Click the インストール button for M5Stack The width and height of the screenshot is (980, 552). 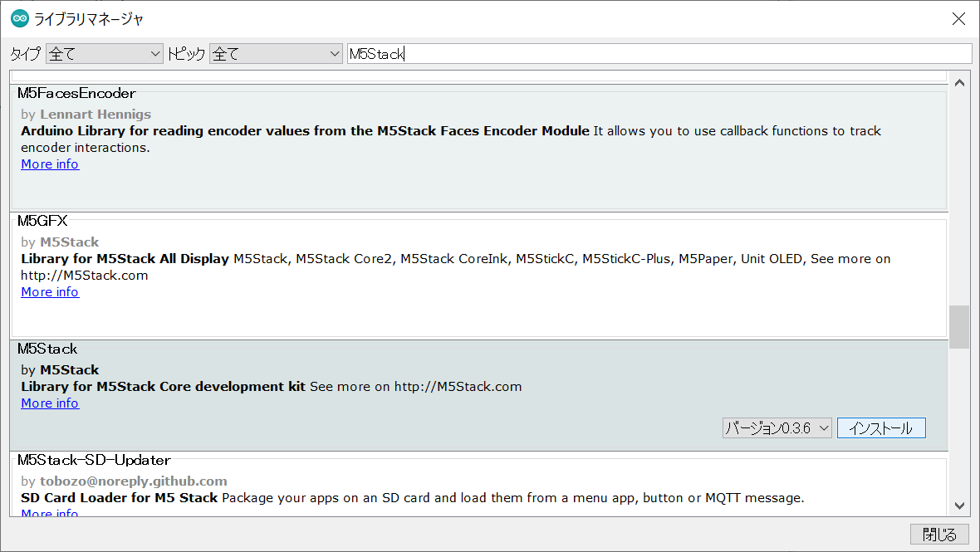(x=881, y=428)
